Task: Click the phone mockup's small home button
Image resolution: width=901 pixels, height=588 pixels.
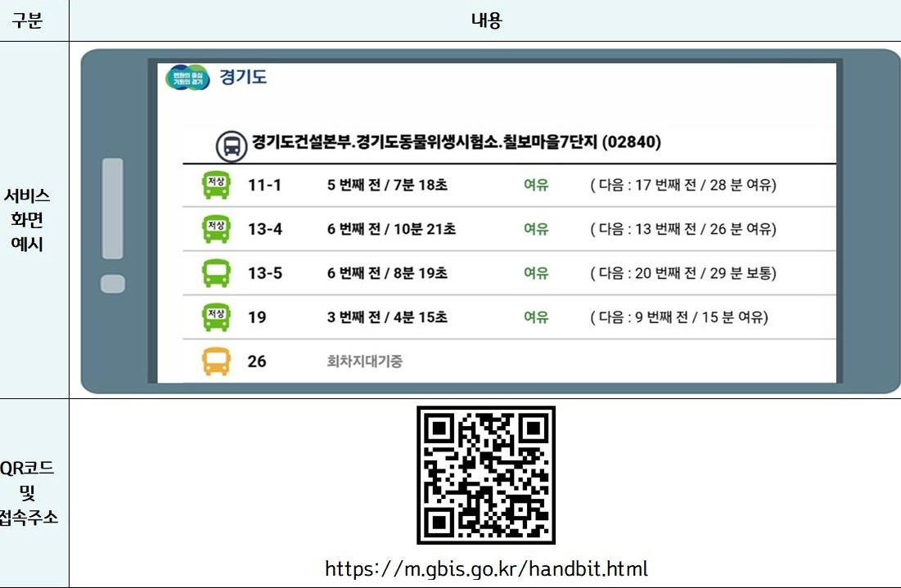Action: point(113,285)
